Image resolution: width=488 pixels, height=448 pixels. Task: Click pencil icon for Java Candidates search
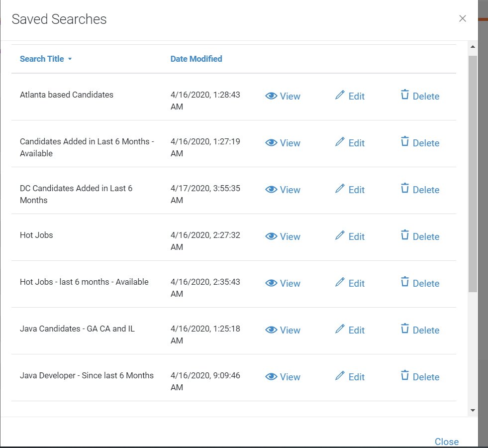tap(340, 329)
